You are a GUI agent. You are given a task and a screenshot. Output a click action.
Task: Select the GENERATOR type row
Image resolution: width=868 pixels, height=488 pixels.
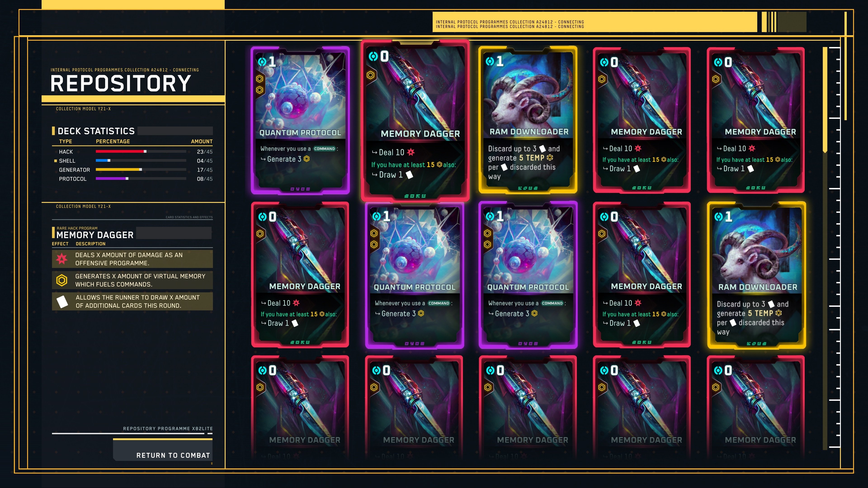coord(132,170)
